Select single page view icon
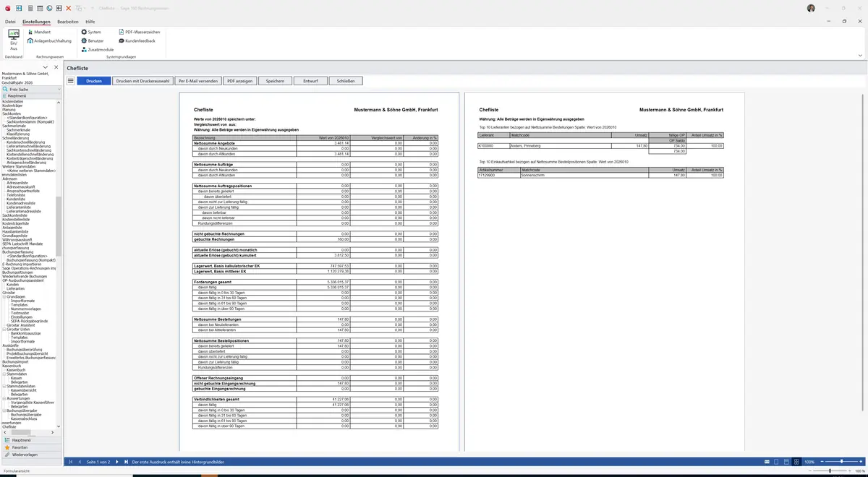 point(777,461)
